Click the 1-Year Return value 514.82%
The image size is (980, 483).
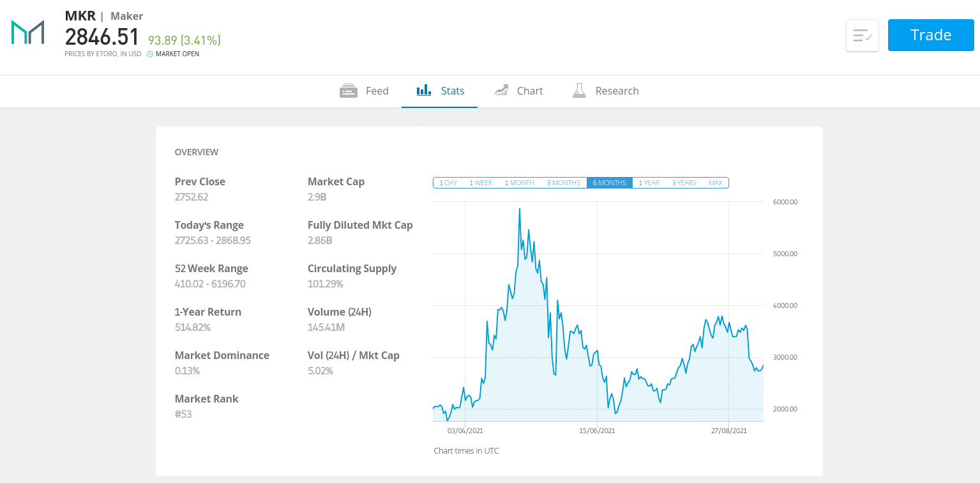[x=193, y=327]
